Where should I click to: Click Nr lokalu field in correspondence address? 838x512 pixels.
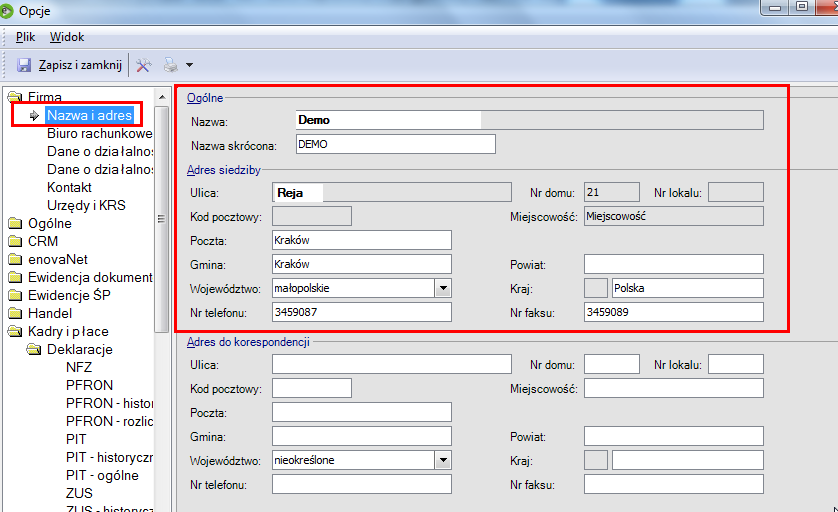coord(736,364)
